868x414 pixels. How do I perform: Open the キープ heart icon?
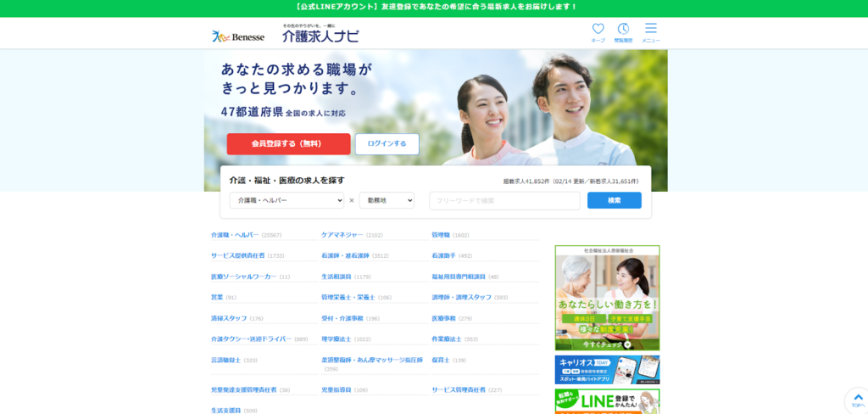tap(598, 31)
